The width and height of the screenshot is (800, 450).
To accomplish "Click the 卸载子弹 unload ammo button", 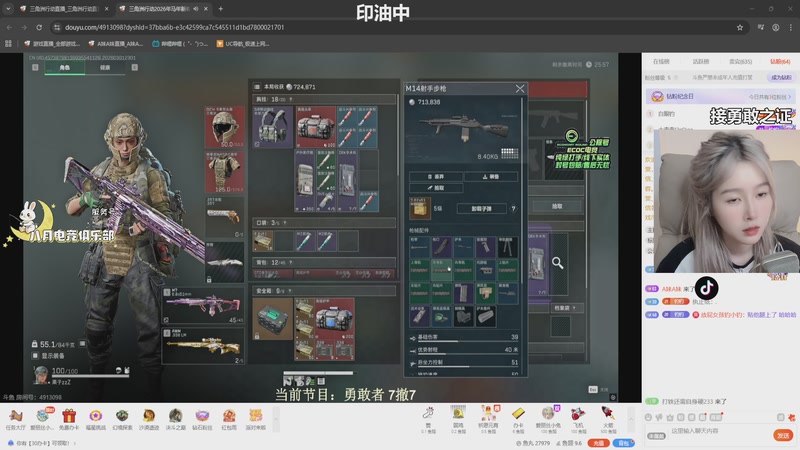I will tap(481, 209).
